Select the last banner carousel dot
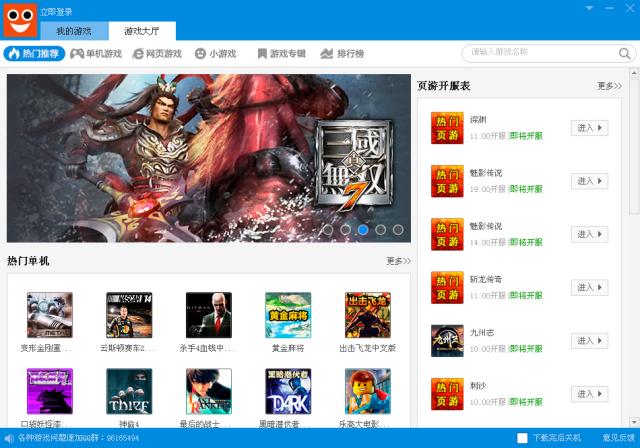640x448 pixels. 398,230
